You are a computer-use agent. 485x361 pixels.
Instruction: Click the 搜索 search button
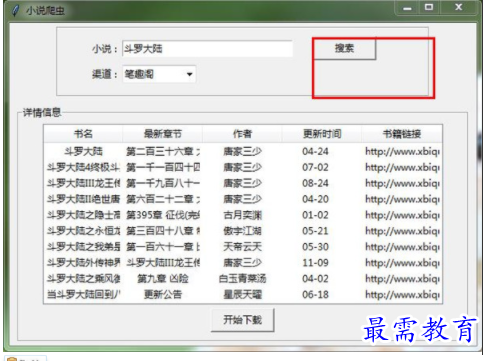(344, 48)
